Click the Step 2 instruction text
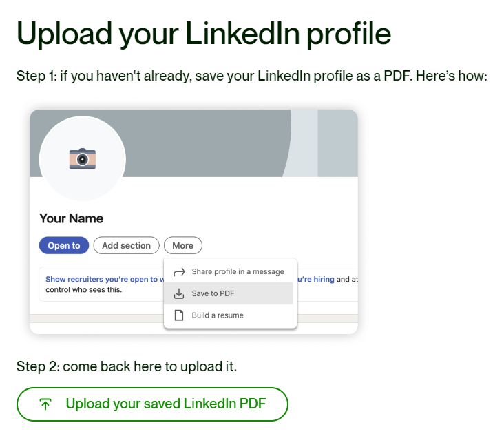This screenshot has width=504, height=436. pyautogui.click(x=127, y=366)
